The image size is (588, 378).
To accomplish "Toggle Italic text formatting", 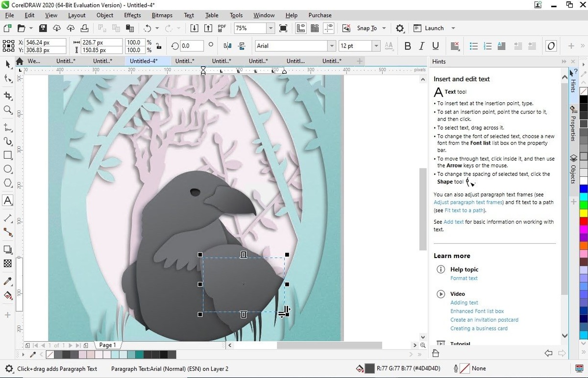I will pos(421,46).
